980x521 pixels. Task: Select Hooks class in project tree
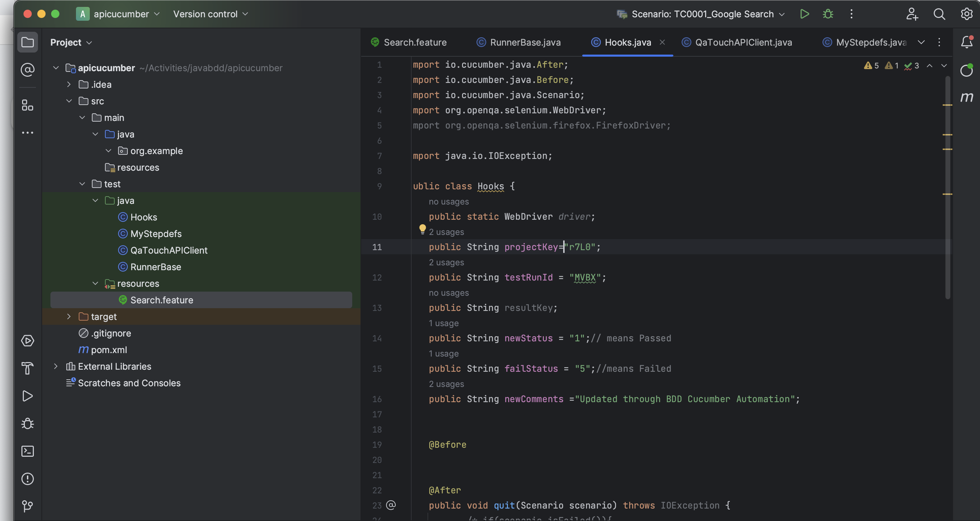pos(137,217)
